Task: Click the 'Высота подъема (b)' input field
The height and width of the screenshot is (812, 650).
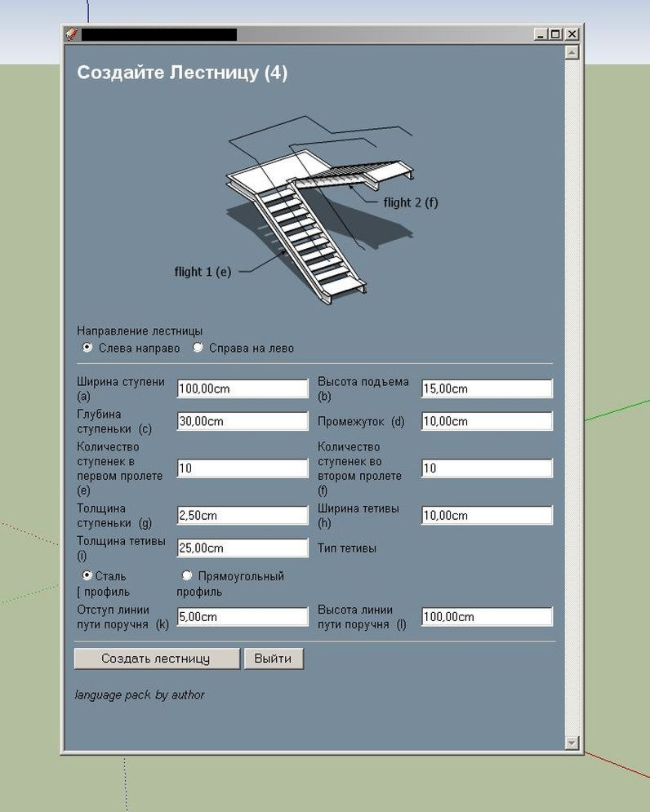Action: coord(487,388)
